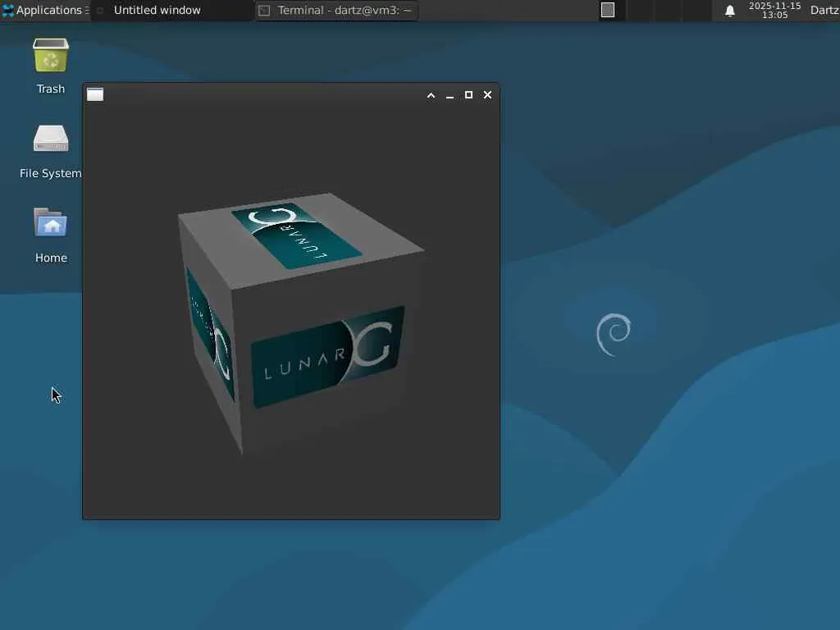The width and height of the screenshot is (840, 630).
Task: Click the workspace switcher square
Action: (x=608, y=10)
